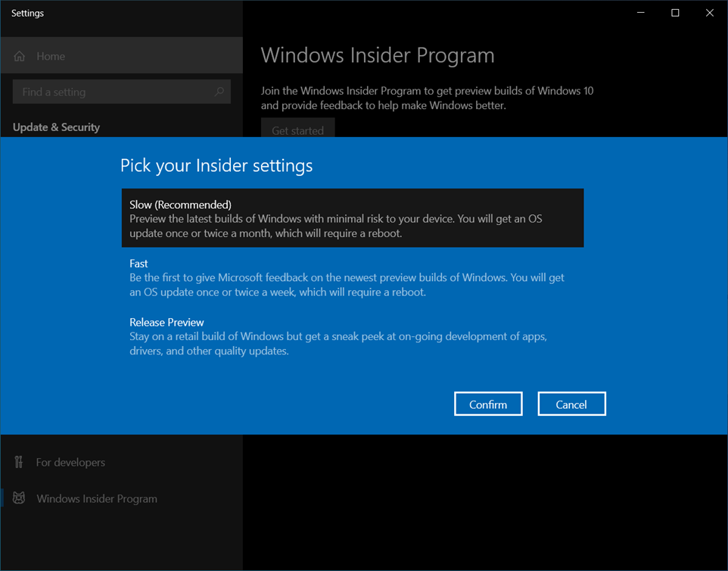Viewport: 728px width, 571px height.
Task: Click the Pick your Insider settings heading
Action: (216, 165)
